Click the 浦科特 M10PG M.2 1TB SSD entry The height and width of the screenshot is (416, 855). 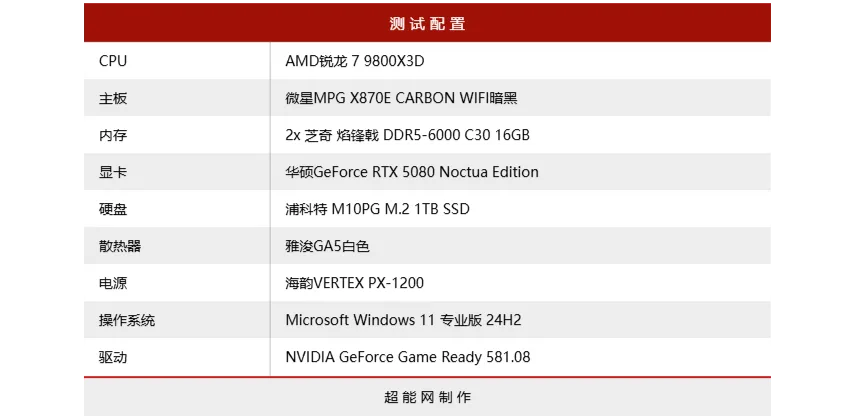377,209
